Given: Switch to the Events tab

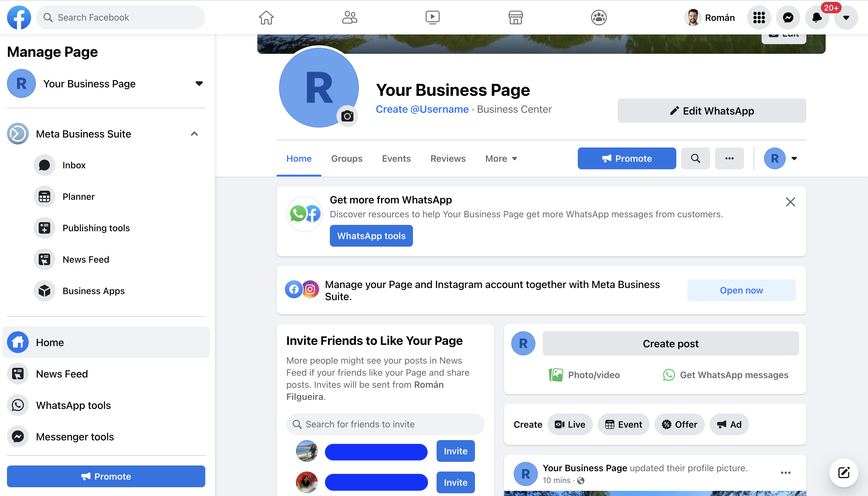Looking at the screenshot, I should tap(396, 158).
